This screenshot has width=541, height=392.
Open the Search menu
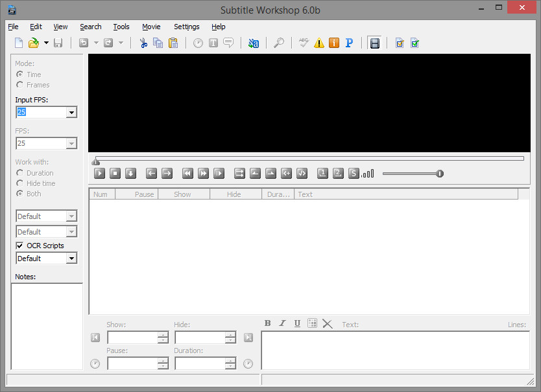coord(90,27)
